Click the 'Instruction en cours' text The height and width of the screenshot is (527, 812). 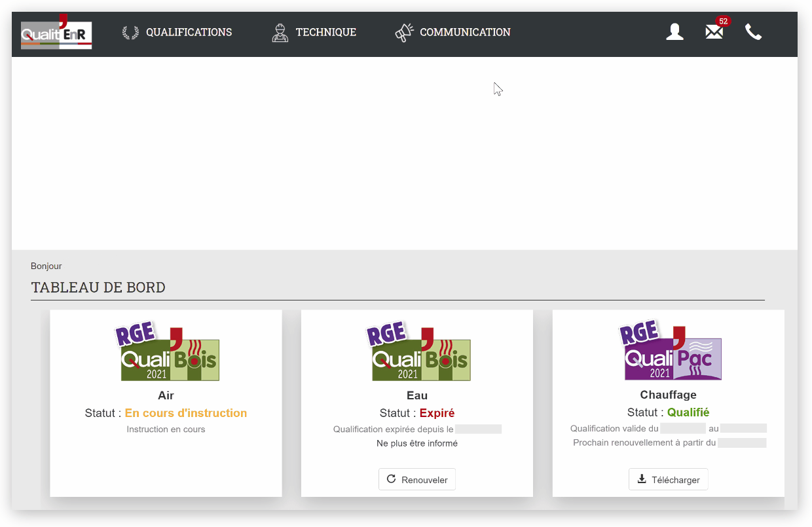coord(166,429)
